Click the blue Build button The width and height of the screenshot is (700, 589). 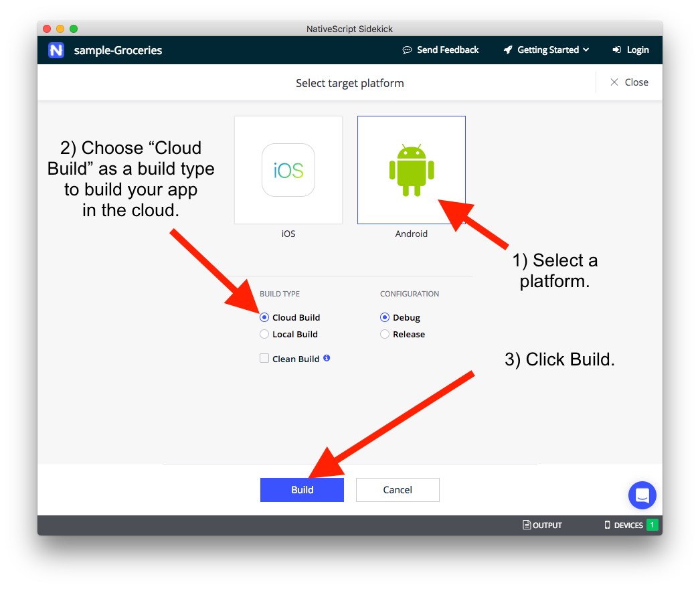[x=302, y=490]
